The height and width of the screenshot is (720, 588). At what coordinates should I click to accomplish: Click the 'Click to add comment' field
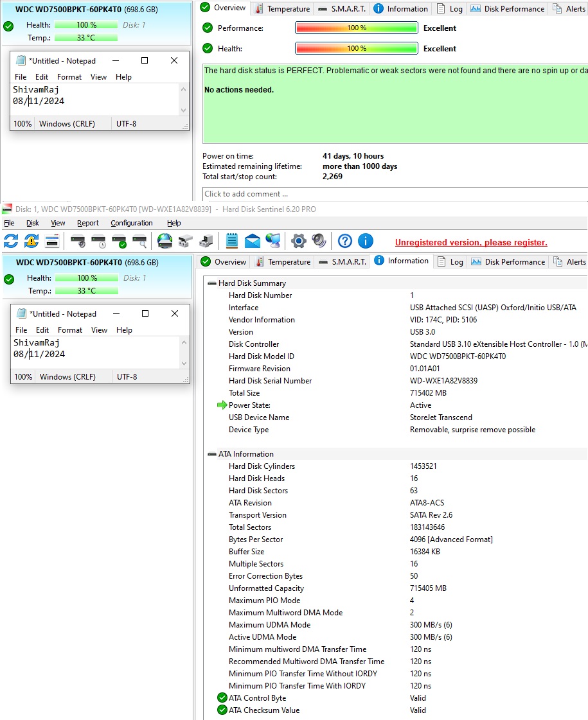click(386, 194)
